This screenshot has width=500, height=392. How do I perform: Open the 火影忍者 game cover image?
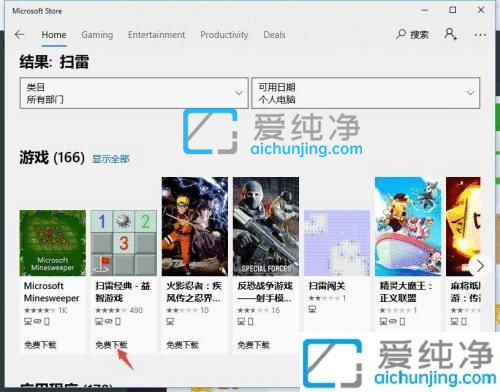click(x=195, y=227)
